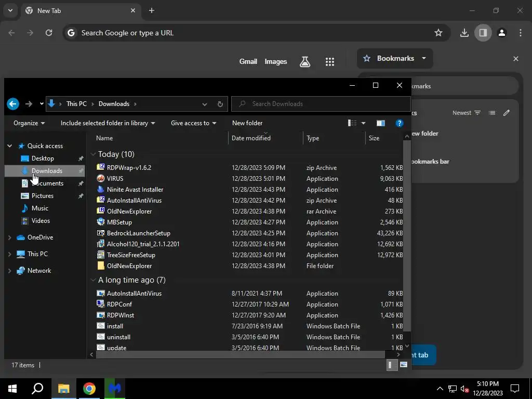Collapse the A long time ago group
532x399 pixels.
[93, 280]
